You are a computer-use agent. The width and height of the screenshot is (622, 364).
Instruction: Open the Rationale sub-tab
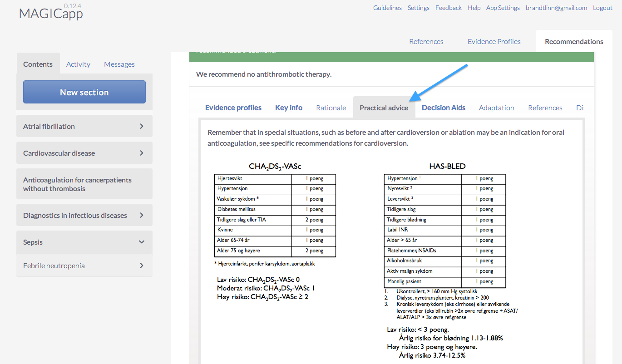pos(331,108)
